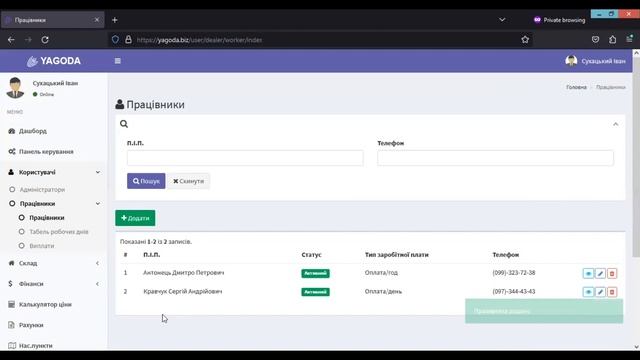The image size is (640, 360).
Task: View Кравчук Сергій Андрійович details (eye icon)
Action: pyautogui.click(x=588, y=292)
